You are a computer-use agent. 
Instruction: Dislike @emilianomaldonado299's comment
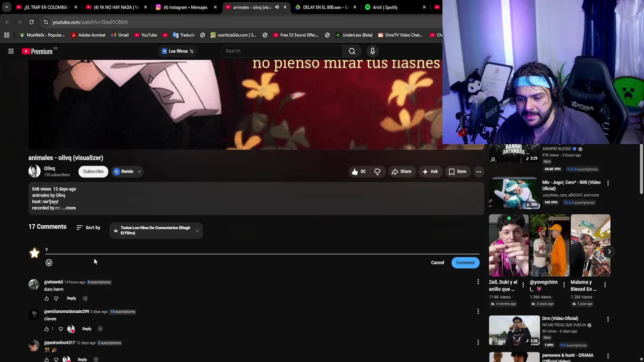tap(61, 329)
